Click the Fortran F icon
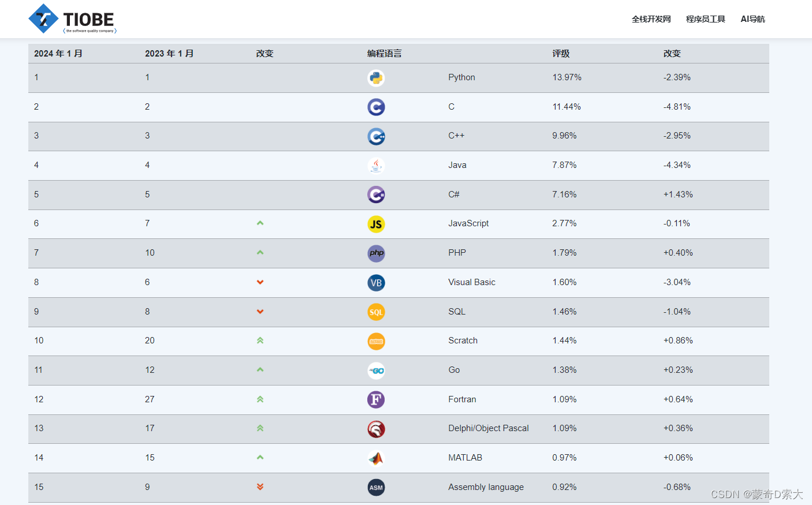Screen dimensions: 812x505 click(x=376, y=400)
